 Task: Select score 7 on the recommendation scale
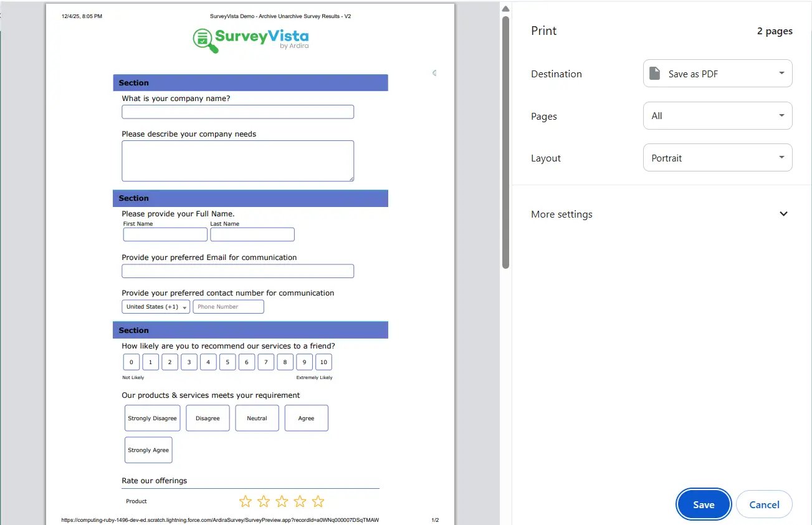tap(266, 362)
